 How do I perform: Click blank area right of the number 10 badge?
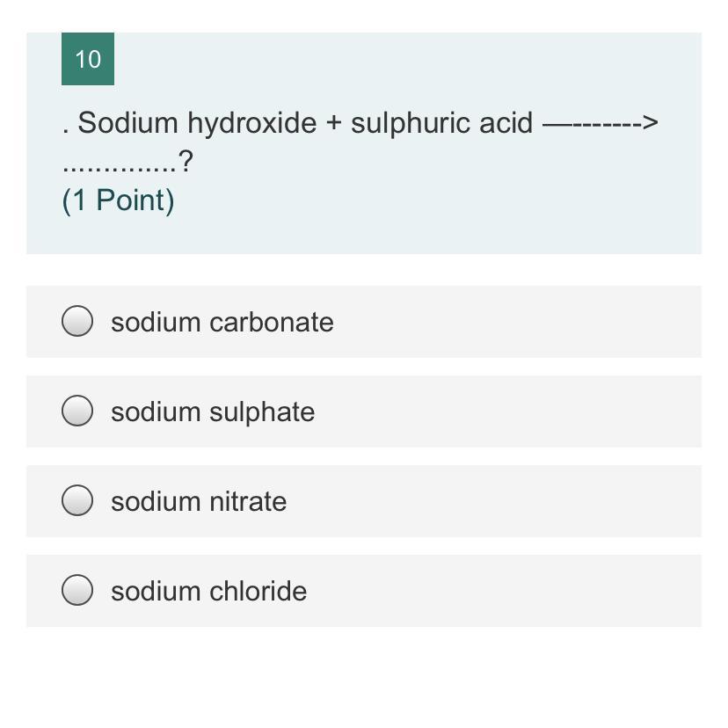[396, 59]
